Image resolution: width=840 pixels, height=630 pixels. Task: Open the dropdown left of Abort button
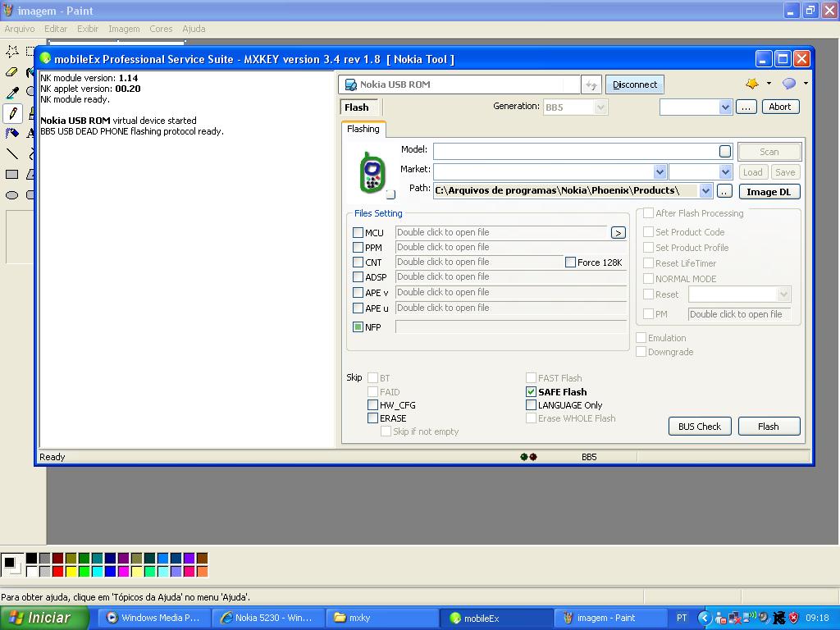point(725,107)
